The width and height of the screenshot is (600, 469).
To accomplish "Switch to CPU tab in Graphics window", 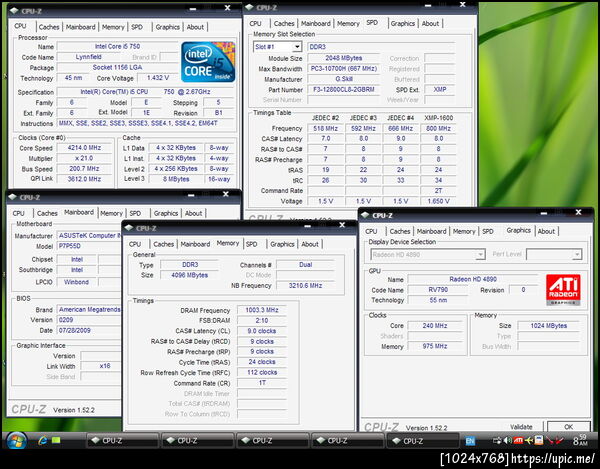I will [x=371, y=231].
